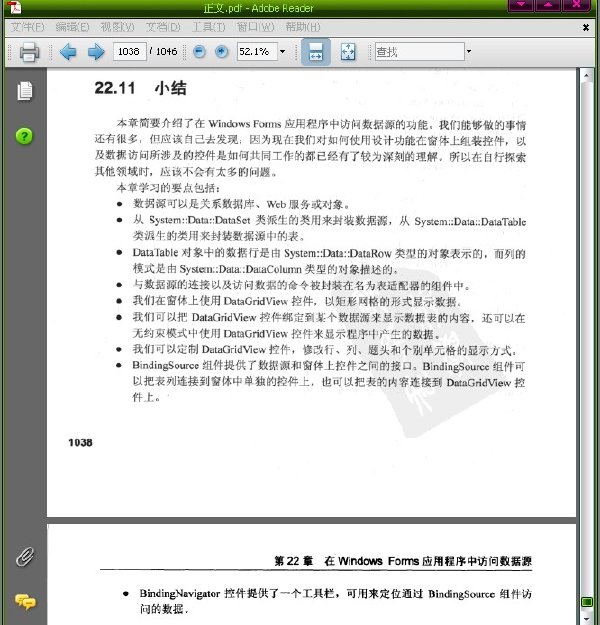Open the Attachments paperclip panel
Image resolution: width=600 pixels, height=625 pixels.
25,557
